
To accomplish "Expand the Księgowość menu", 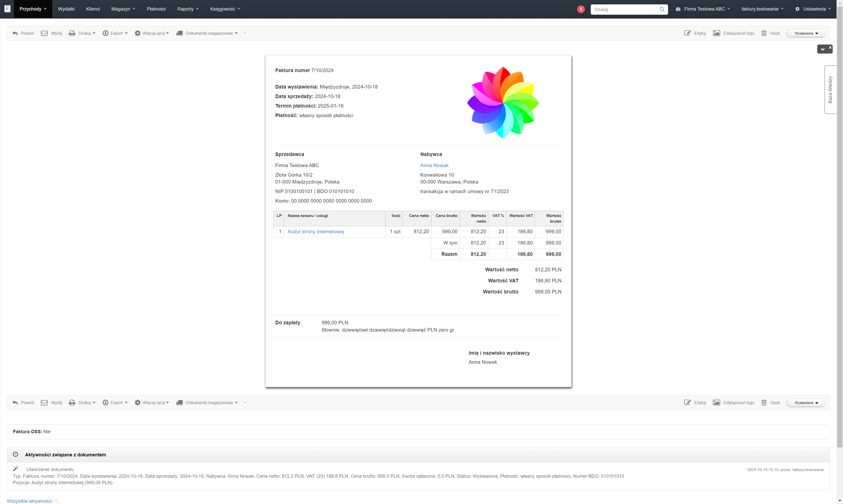I will [225, 9].
